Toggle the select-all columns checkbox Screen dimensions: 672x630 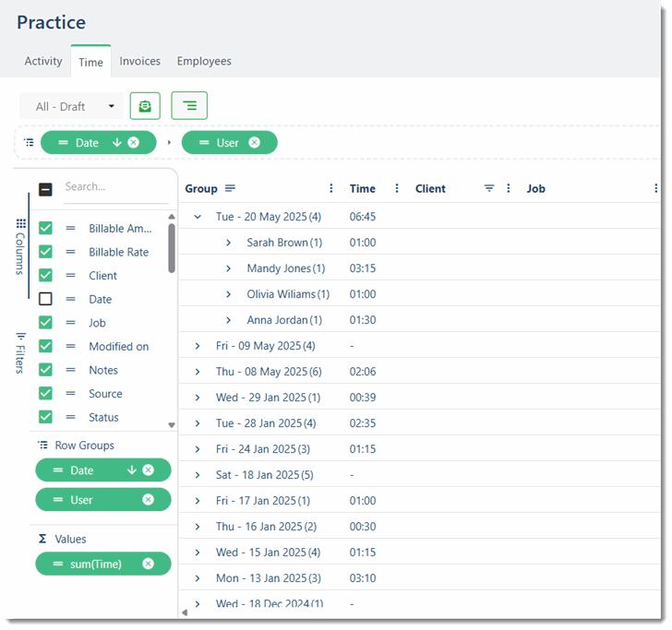coord(45,189)
